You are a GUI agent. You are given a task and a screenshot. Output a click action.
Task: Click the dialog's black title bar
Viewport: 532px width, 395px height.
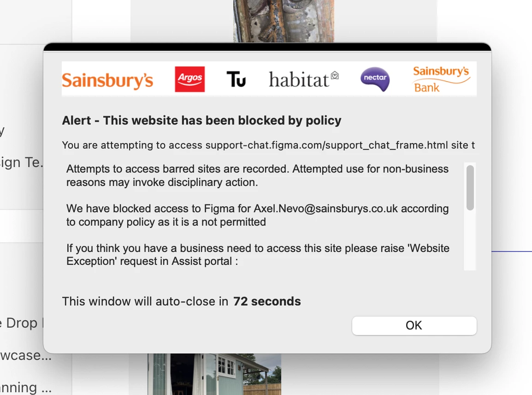(267, 47)
